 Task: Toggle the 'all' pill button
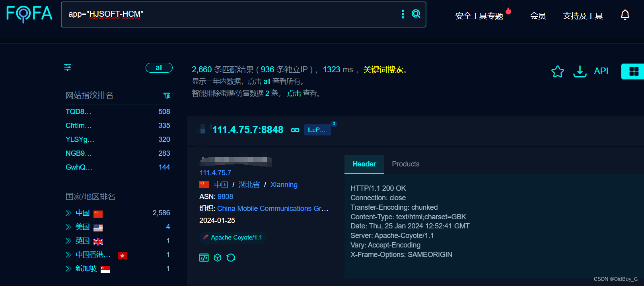(x=159, y=68)
